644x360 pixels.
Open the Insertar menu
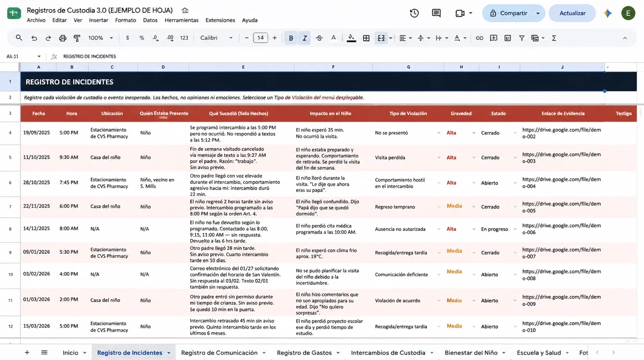click(99, 20)
